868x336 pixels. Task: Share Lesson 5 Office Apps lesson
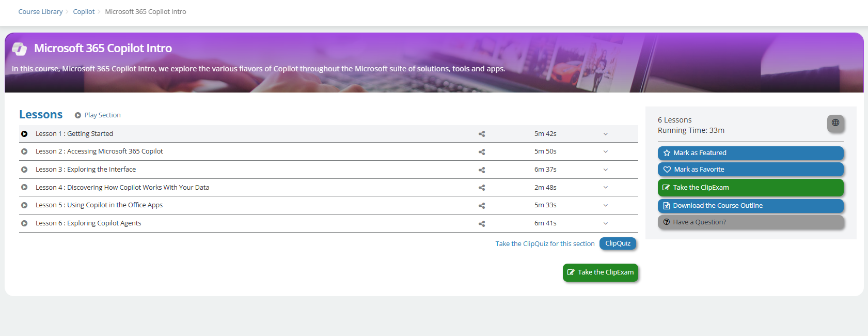[482, 206]
